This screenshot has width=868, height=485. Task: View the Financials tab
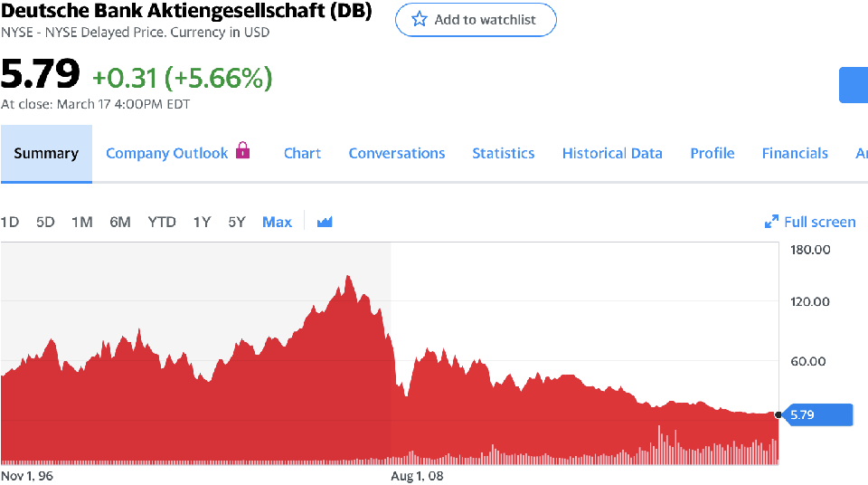pyautogui.click(x=795, y=153)
